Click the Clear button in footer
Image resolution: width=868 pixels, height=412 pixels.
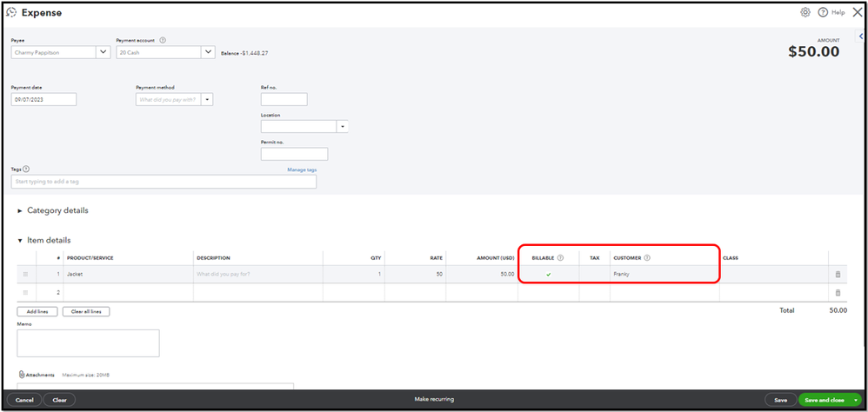click(x=59, y=400)
